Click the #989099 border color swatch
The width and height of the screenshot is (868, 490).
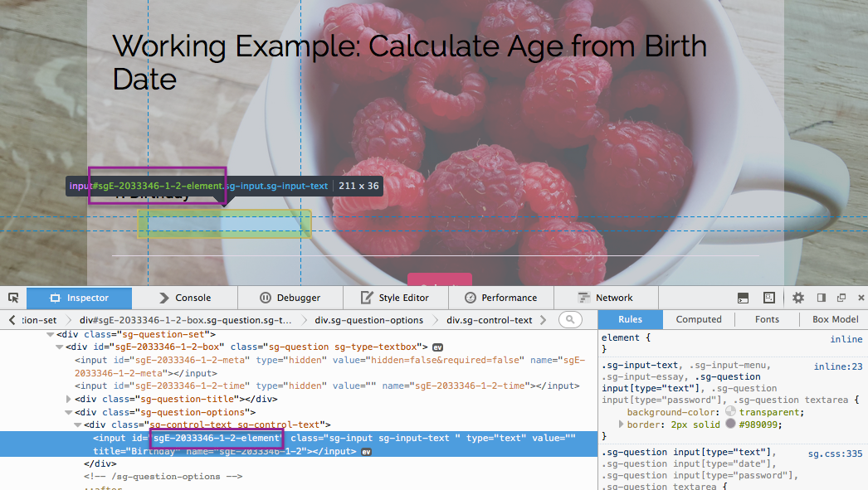[730, 424]
